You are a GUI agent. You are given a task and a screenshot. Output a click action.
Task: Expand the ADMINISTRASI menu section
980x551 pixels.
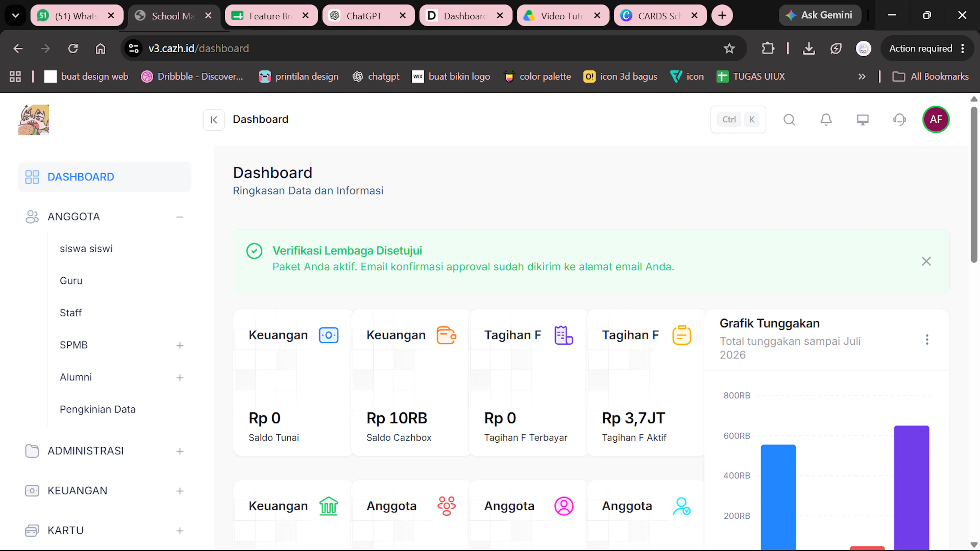pyautogui.click(x=180, y=451)
